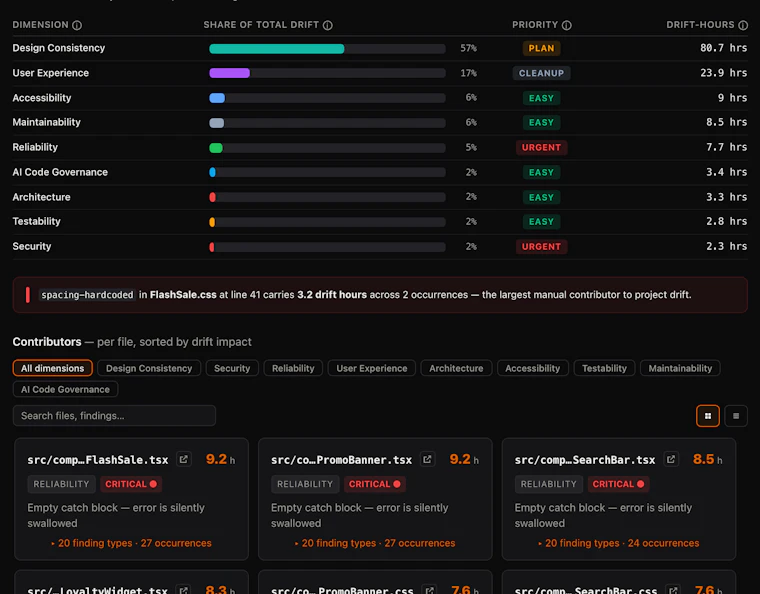Click Reliability green drift bar
Image resolution: width=760 pixels, height=594 pixels.
pyautogui.click(x=216, y=148)
